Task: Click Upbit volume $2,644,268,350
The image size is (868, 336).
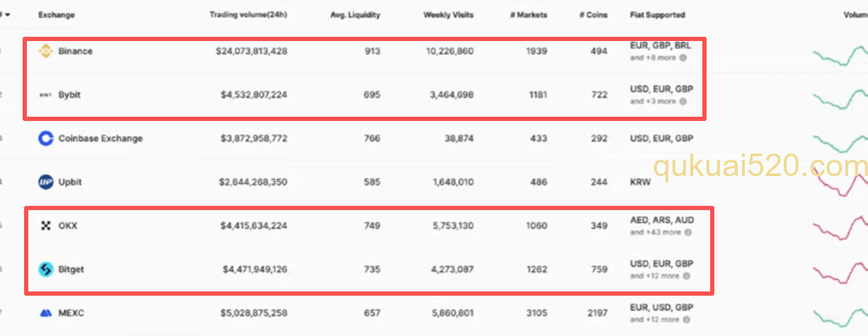Action: (253, 182)
